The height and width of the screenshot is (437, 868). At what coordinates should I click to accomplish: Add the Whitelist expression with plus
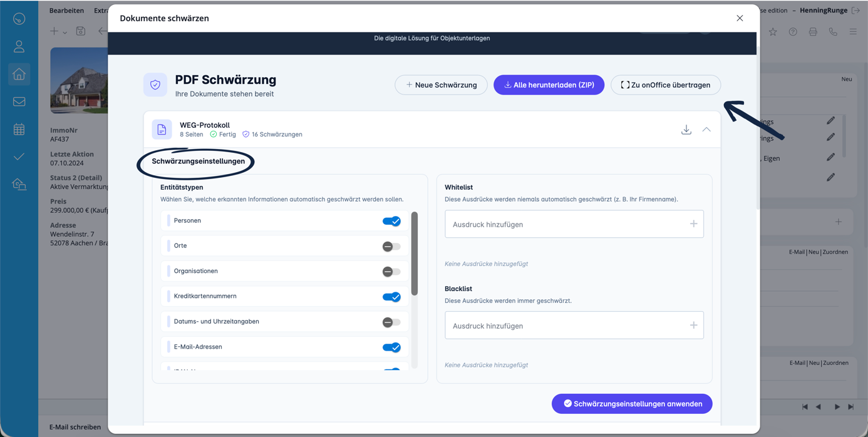693,224
